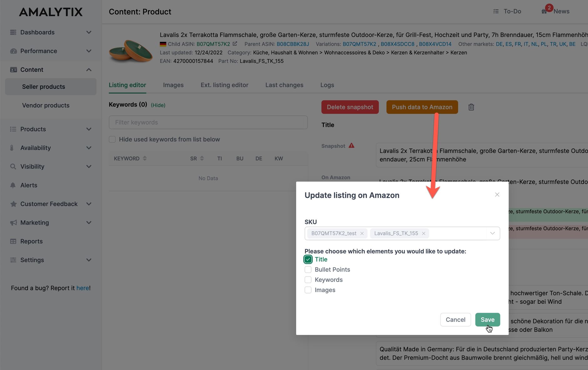The image size is (588, 370).
Task: Click the To-Do checklist icon
Action: [x=496, y=11]
